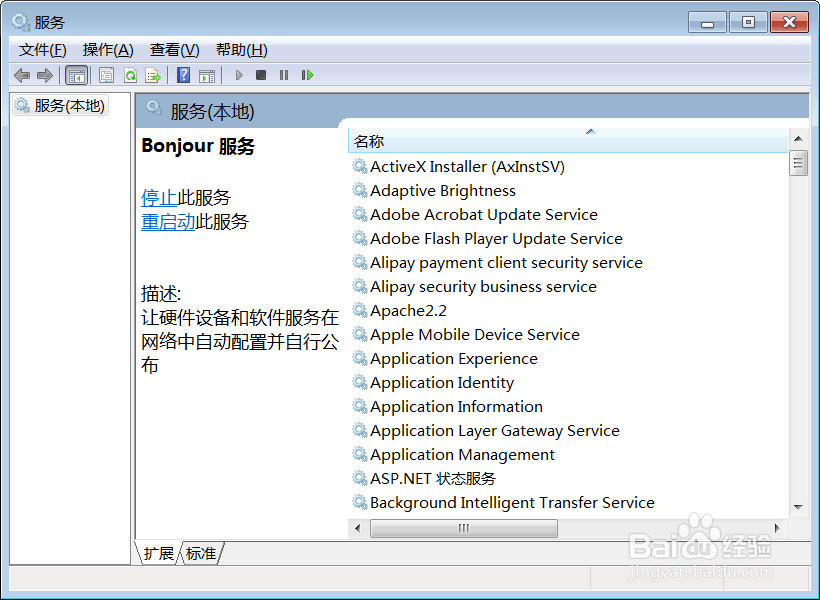Click the Forward arrow in the toolbar
The height and width of the screenshot is (600, 820).
pos(45,75)
